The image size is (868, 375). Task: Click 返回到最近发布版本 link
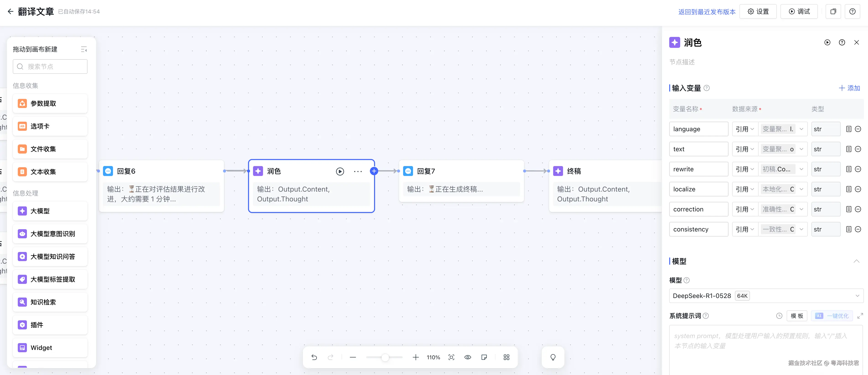[x=707, y=12]
